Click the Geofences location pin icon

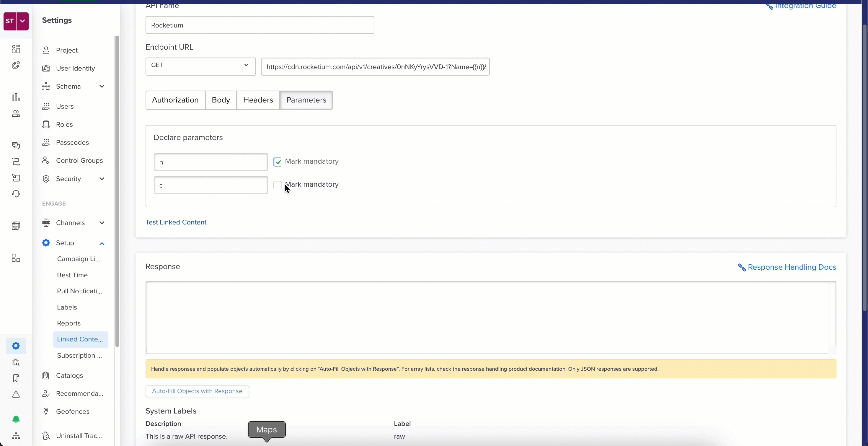pyautogui.click(x=46, y=411)
